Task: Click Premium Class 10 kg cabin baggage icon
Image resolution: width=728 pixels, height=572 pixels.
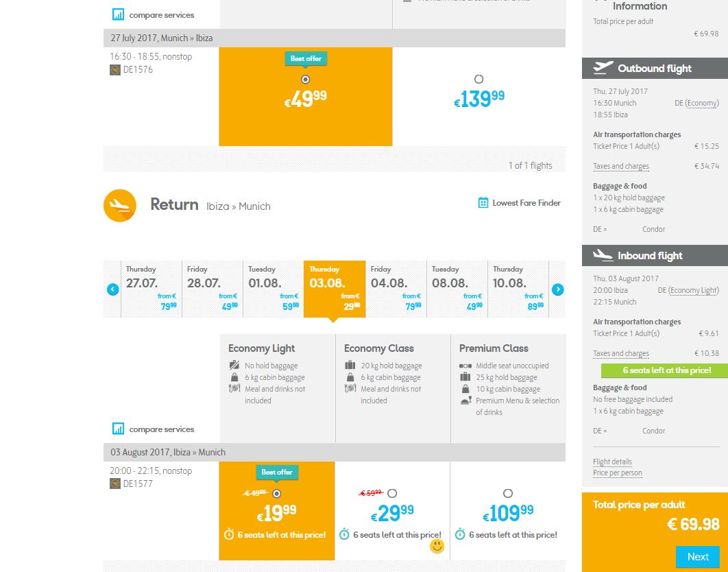Action: pyautogui.click(x=465, y=388)
